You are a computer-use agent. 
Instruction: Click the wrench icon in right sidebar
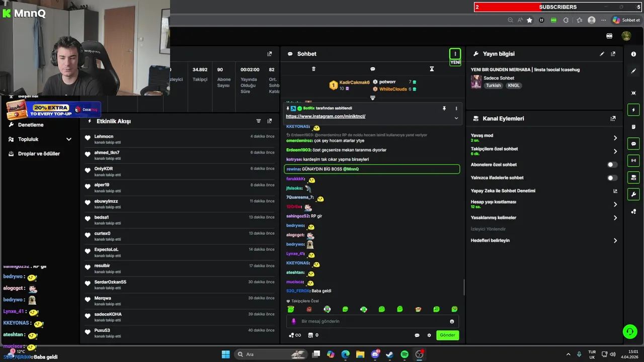(x=633, y=195)
